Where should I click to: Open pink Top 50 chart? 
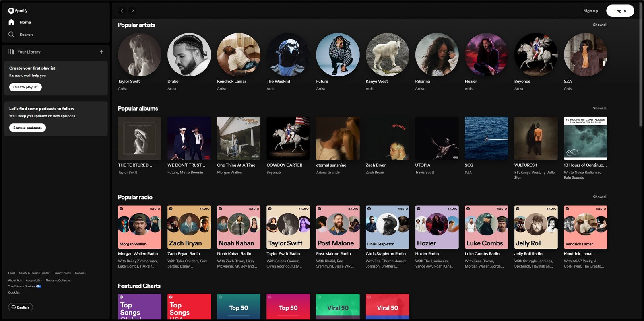click(288, 307)
